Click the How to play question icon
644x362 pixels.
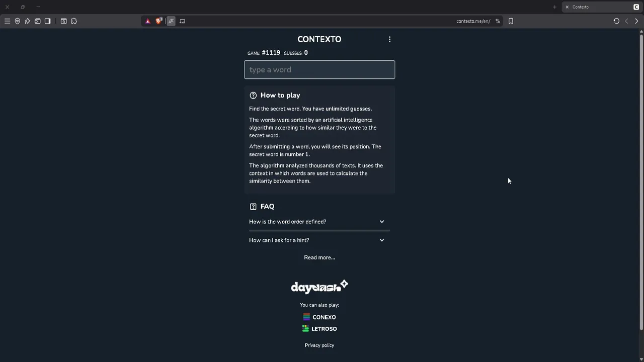pos(253,95)
